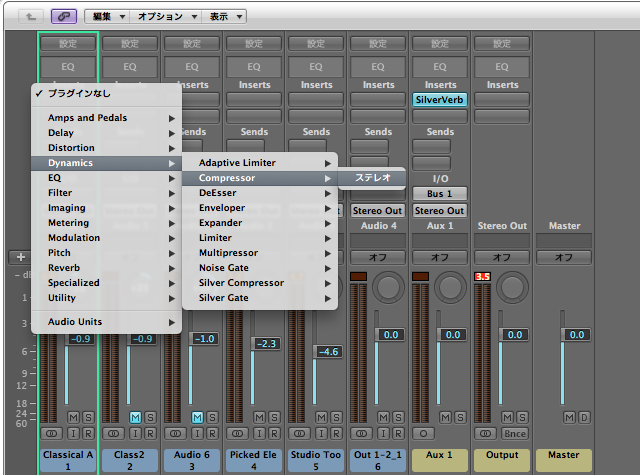
Task: Select Audio Units in plugin menu
Action: click(x=107, y=322)
